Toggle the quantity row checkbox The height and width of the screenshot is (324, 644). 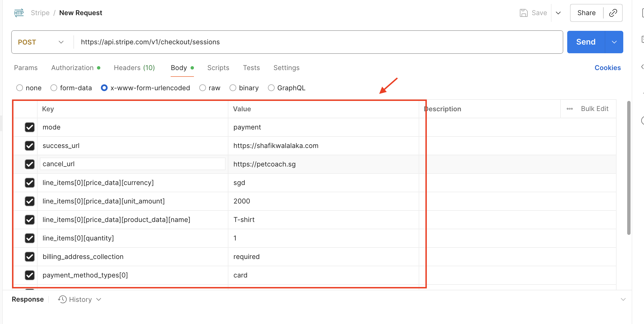30,238
